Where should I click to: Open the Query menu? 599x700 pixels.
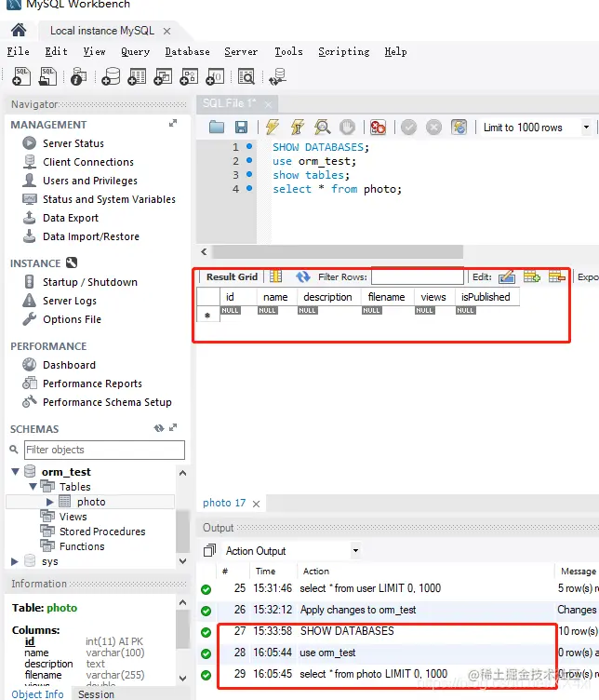click(135, 51)
